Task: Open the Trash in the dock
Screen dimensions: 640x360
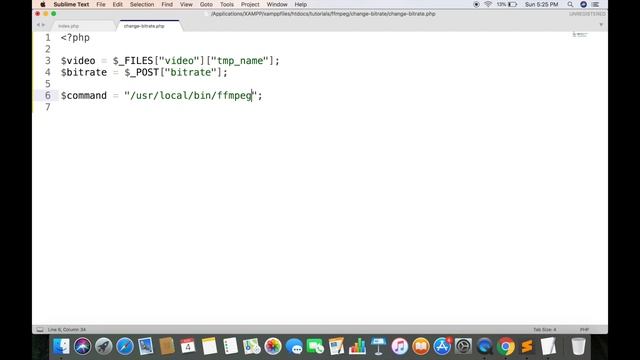Action: tap(578, 347)
